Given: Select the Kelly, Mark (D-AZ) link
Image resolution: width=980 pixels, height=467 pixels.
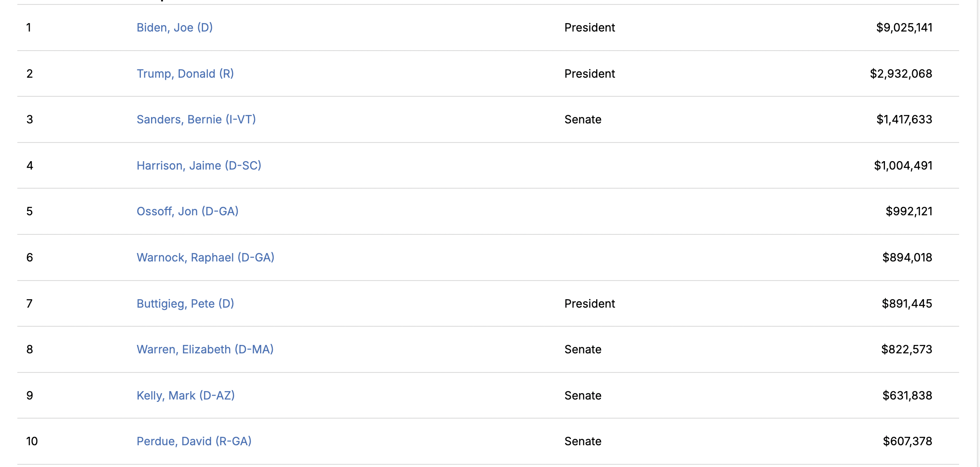Looking at the screenshot, I should [185, 396].
